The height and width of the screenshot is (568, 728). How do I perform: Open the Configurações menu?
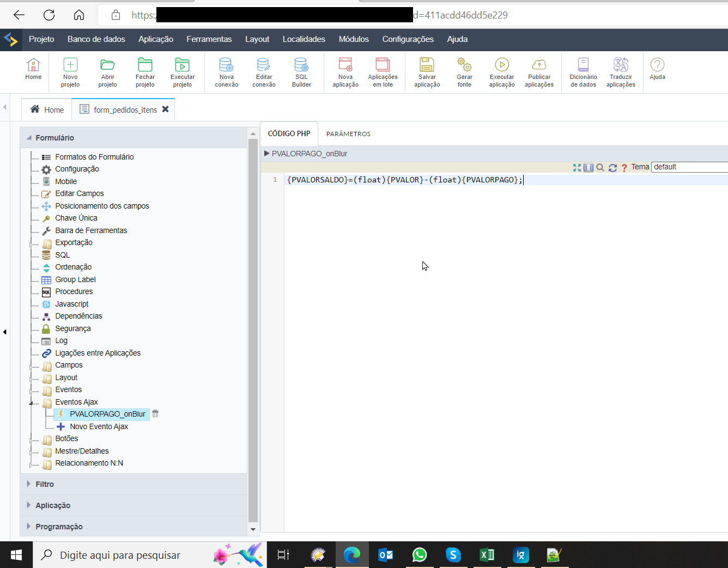point(408,39)
